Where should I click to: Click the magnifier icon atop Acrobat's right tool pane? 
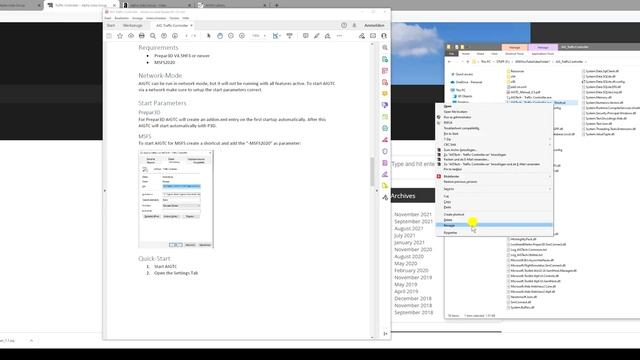coord(385,48)
